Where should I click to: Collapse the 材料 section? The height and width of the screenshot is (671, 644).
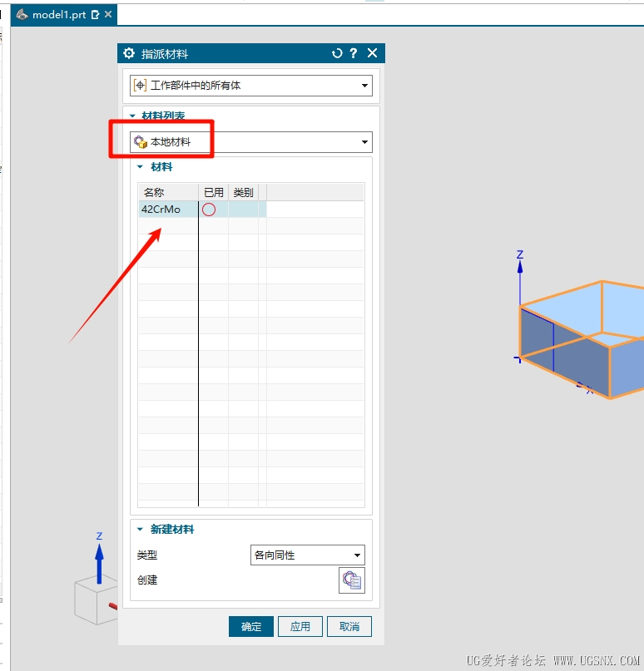[140, 167]
